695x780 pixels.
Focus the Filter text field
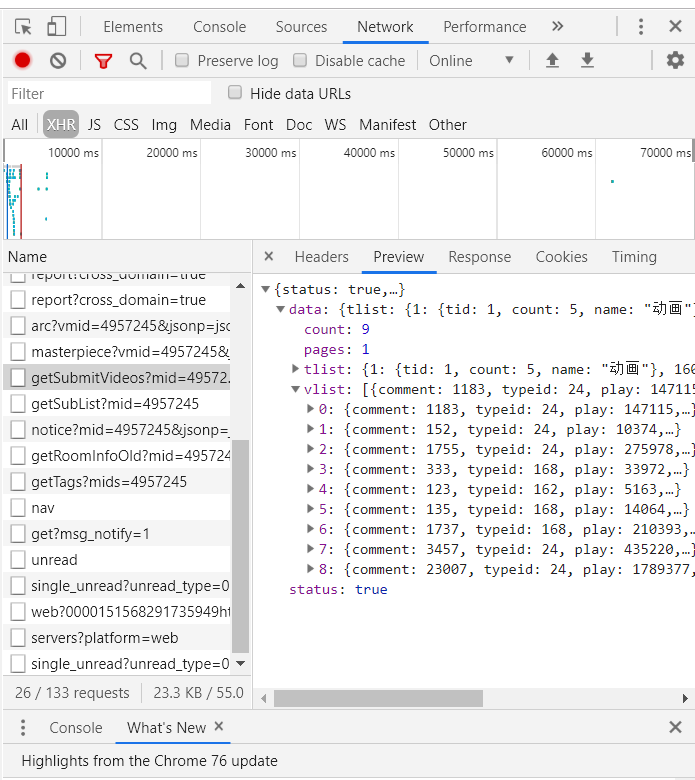click(109, 93)
